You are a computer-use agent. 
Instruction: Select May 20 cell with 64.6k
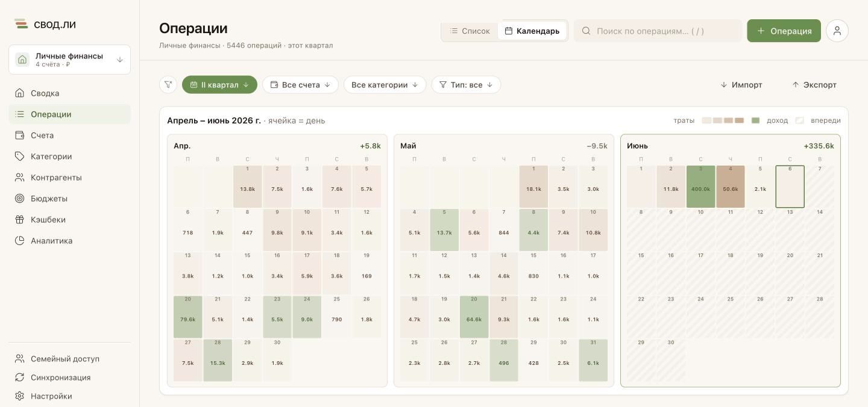point(474,317)
